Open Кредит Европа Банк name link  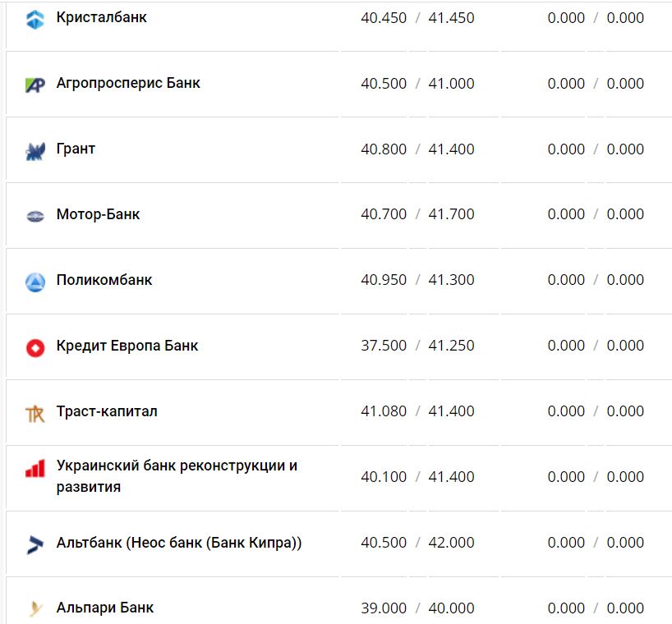coord(127,346)
